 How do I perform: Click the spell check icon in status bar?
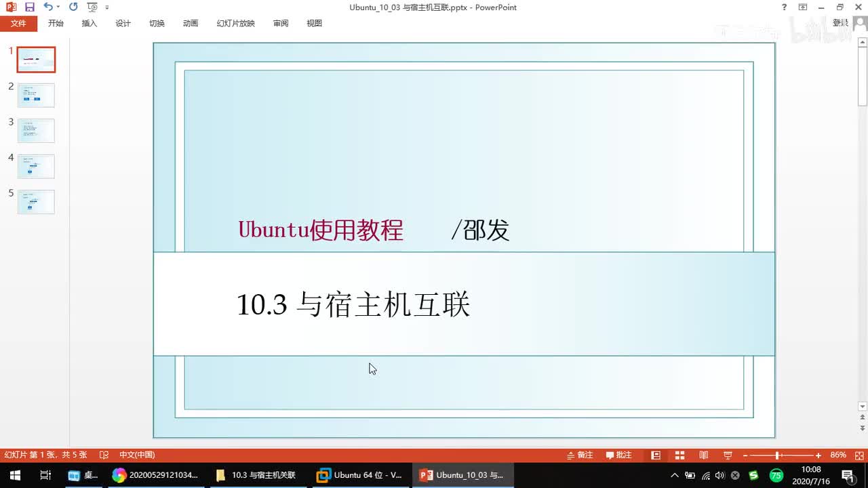104,455
